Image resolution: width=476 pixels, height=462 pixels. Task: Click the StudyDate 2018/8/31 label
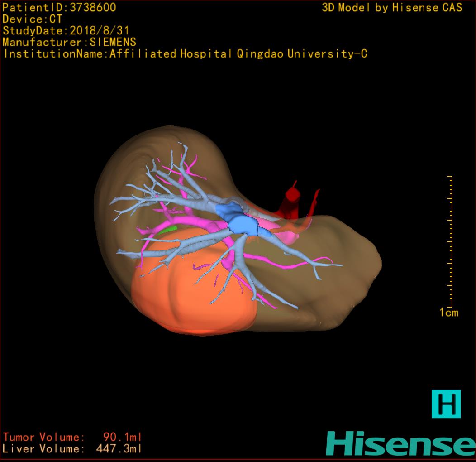click(x=66, y=31)
